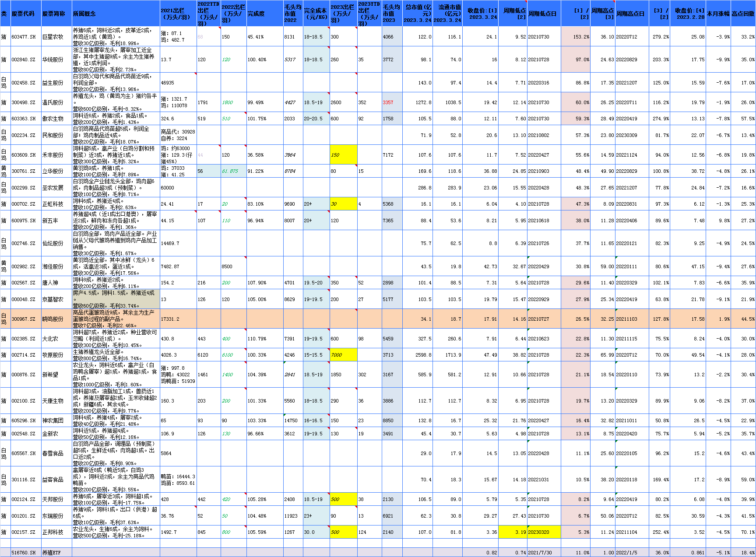Select 湘佳股份 2022 output value 8500
The height and width of the screenshot is (557, 756).
(x=233, y=266)
